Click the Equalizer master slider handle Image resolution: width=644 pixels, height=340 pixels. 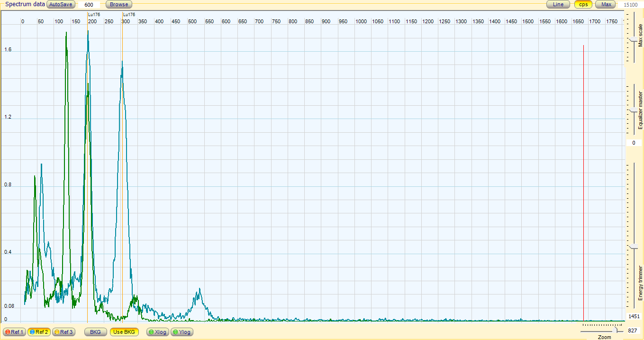tap(634, 110)
